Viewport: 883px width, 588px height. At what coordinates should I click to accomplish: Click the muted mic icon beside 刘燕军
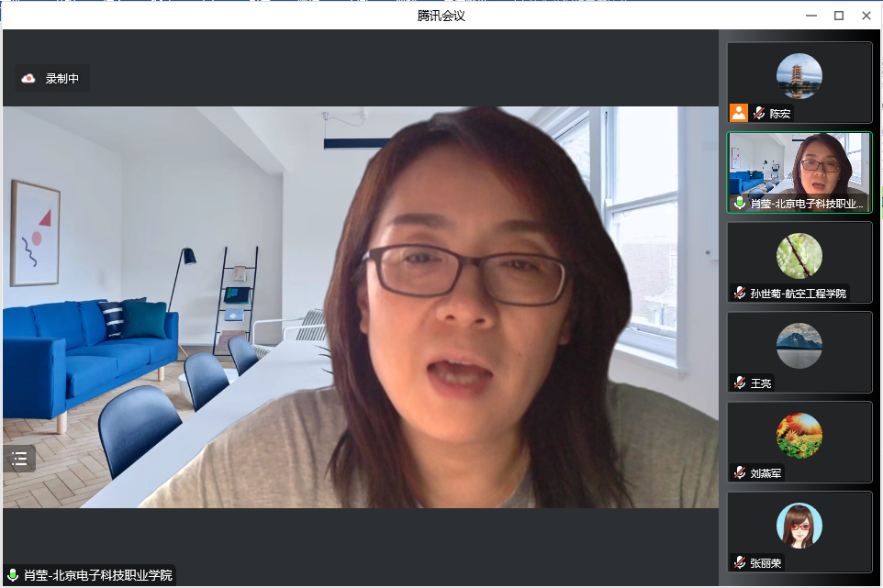point(740,473)
